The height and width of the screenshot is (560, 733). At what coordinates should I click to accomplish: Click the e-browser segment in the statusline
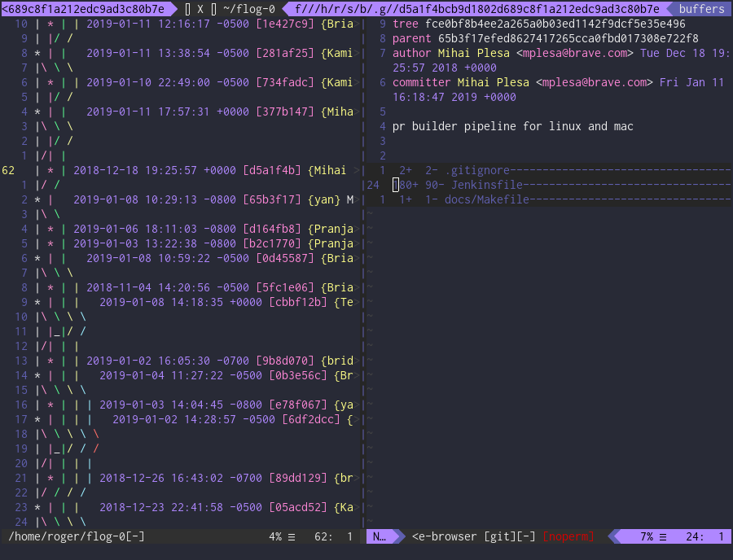point(448,536)
